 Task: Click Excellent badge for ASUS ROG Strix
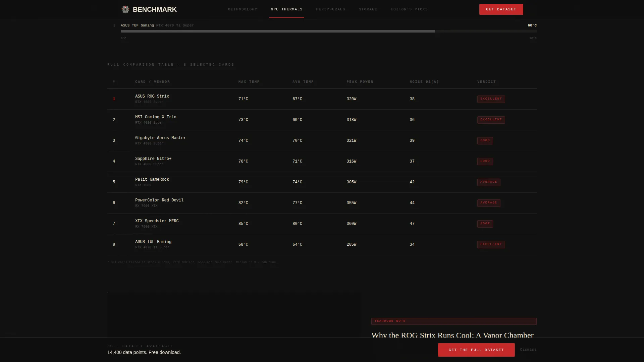[x=491, y=99]
